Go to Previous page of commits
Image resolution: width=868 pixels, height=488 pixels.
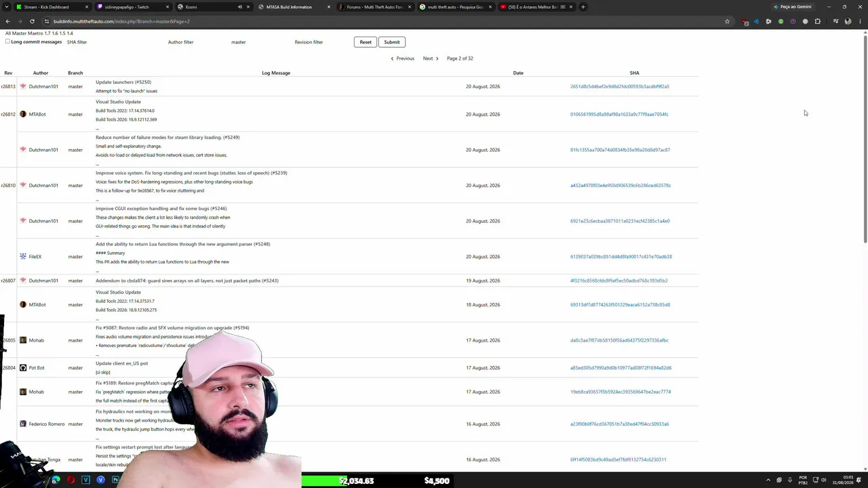click(x=402, y=58)
